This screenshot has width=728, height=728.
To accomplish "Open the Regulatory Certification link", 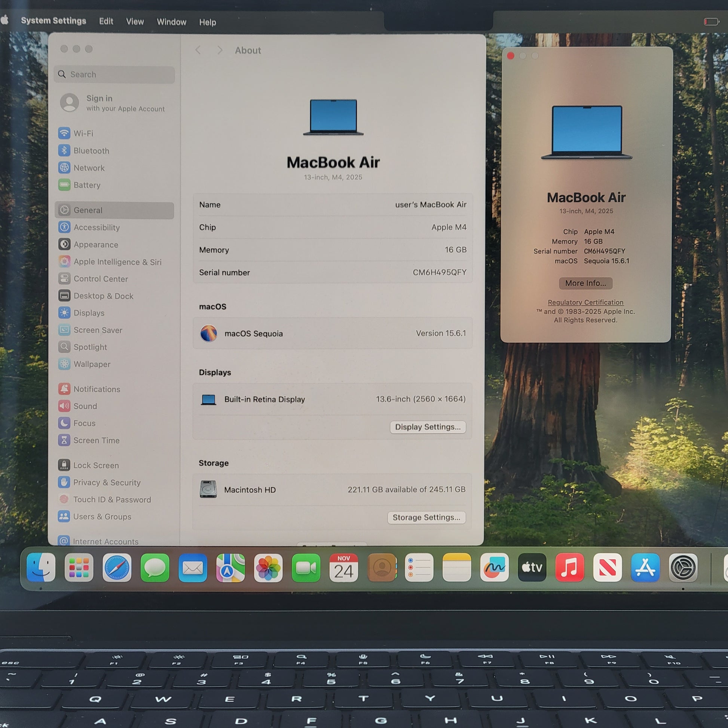I will click(x=585, y=302).
